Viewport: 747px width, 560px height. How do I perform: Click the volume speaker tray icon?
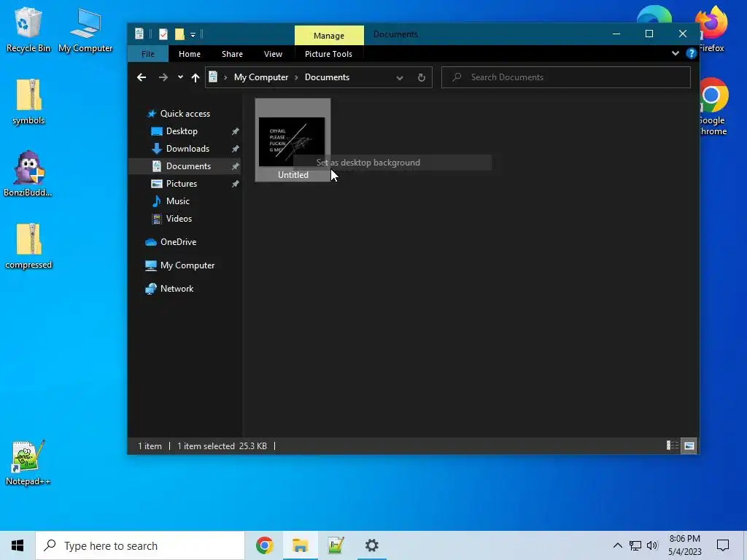pos(652,545)
